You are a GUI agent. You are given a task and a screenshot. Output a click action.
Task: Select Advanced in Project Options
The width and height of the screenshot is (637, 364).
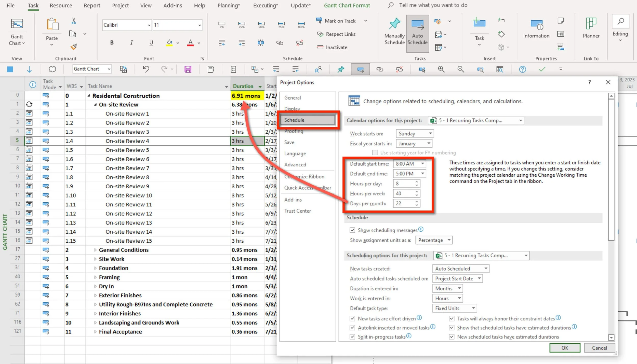pyautogui.click(x=295, y=165)
